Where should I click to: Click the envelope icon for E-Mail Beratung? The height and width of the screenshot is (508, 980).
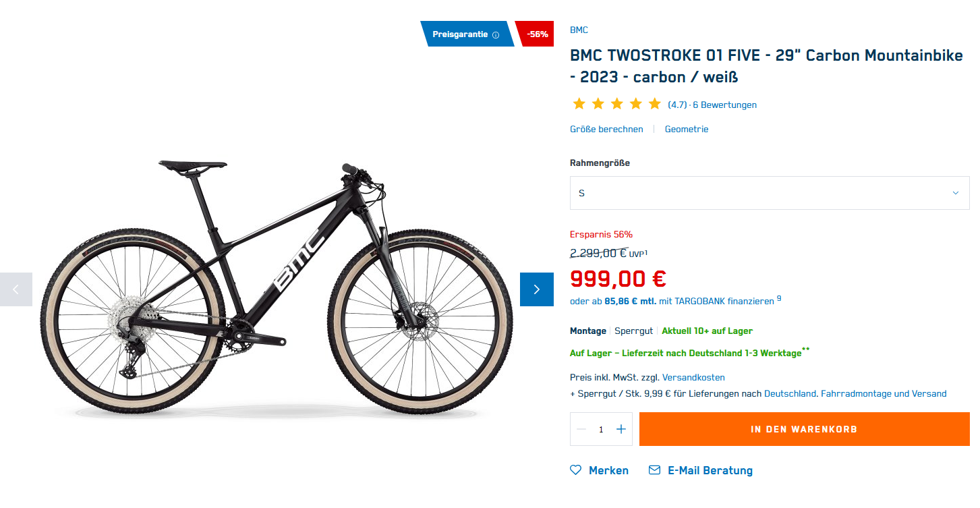tap(654, 470)
